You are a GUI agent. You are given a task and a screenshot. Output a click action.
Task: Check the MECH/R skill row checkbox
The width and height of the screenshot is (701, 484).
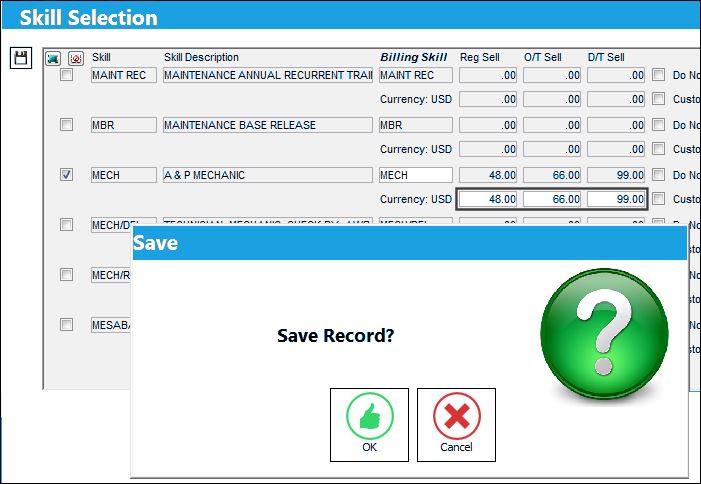pyautogui.click(x=67, y=274)
